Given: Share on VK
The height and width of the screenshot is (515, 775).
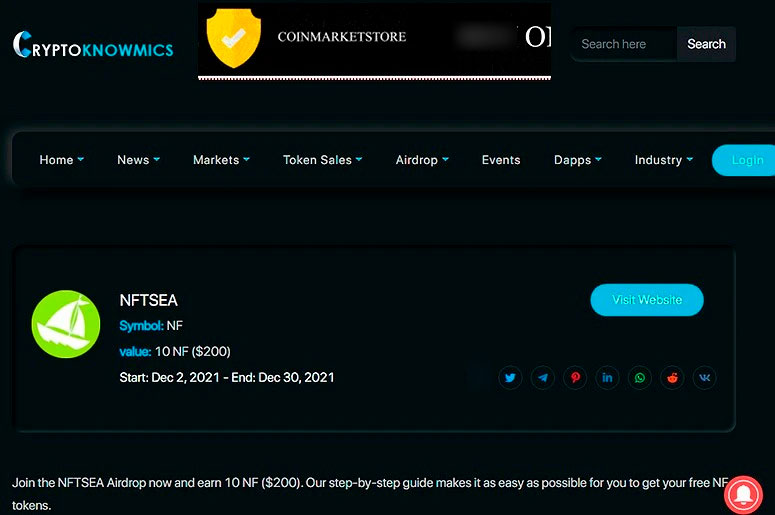Looking at the screenshot, I should pos(704,378).
